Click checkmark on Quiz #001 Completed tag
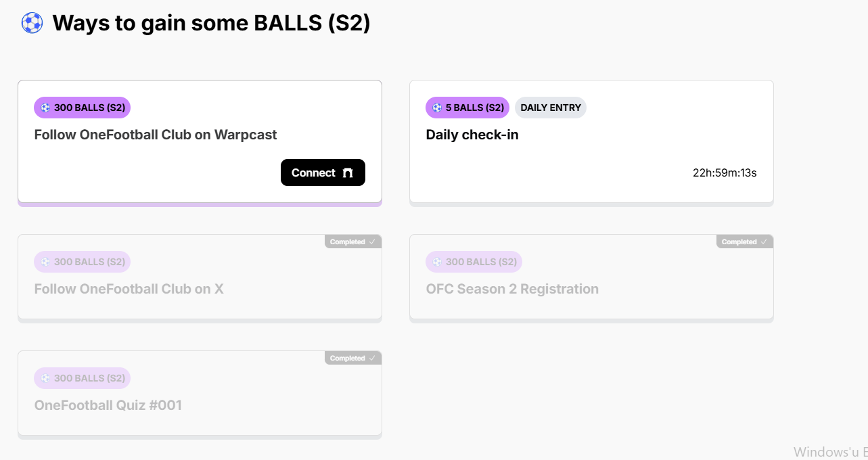868x460 pixels. pyautogui.click(x=372, y=358)
